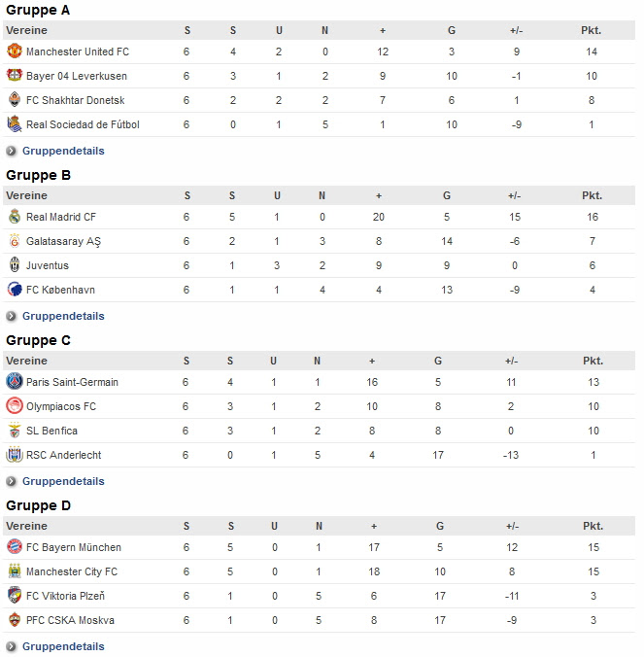Select PFC CSKA Moskva team row name
Viewport: 644px width, 657px height.
point(70,620)
